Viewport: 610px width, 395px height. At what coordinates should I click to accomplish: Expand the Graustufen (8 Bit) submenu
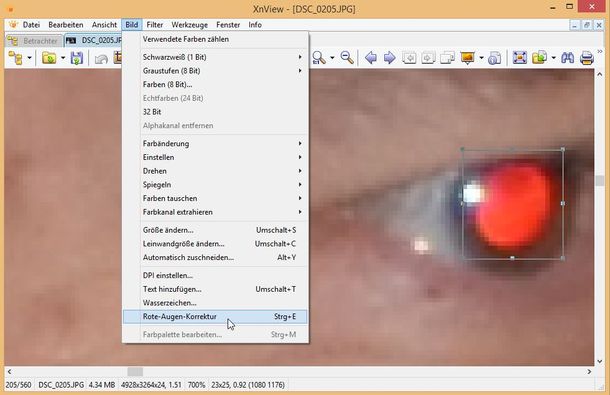click(x=215, y=71)
